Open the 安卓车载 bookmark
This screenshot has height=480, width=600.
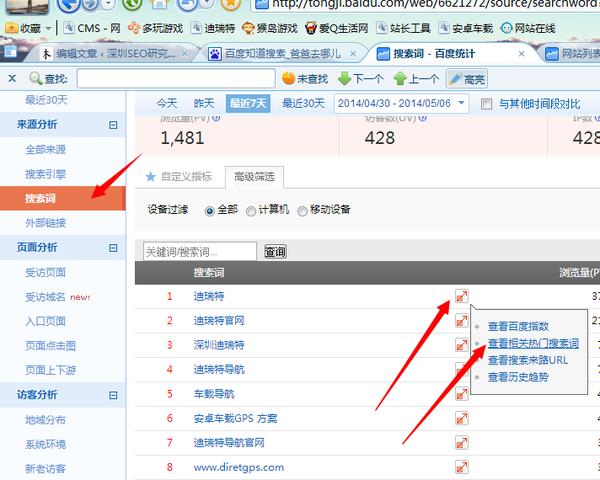pyautogui.click(x=465, y=28)
